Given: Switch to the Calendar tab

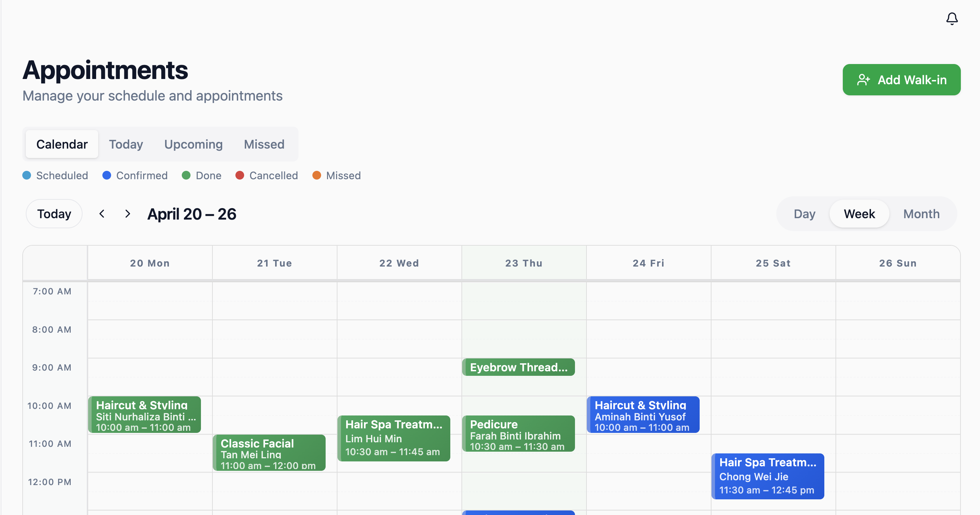Looking at the screenshot, I should click(x=62, y=144).
